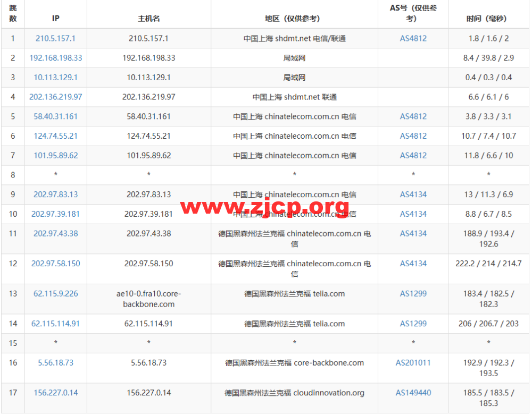Select time value 206 / 206.7 / 203
Screen dimensions: 532x415
(488, 324)
